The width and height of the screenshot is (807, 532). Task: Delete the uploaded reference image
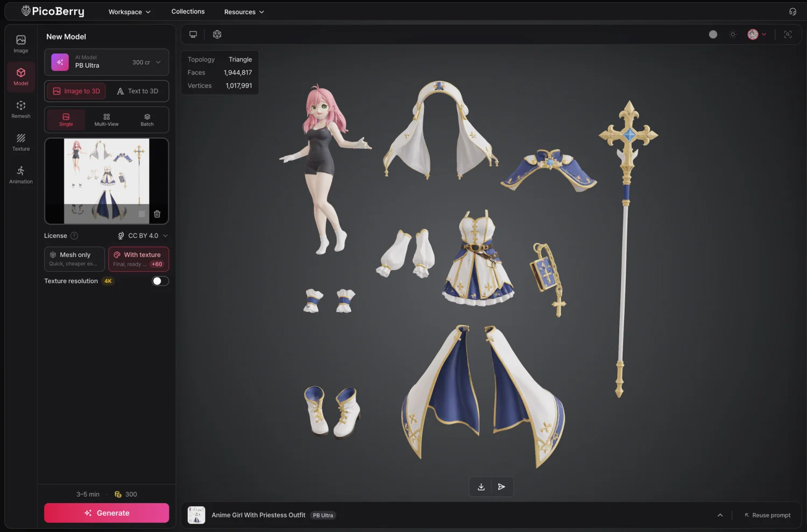157,214
